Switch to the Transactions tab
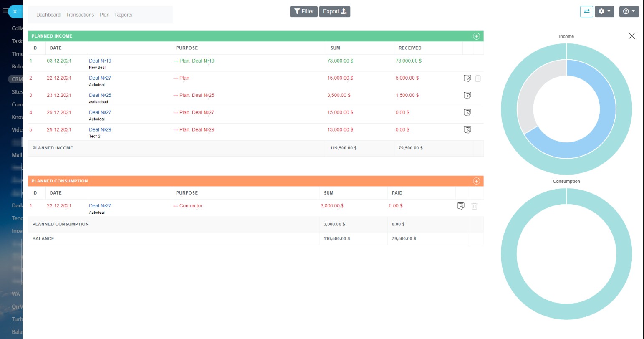Screen dimensions: 644x339 80,15
